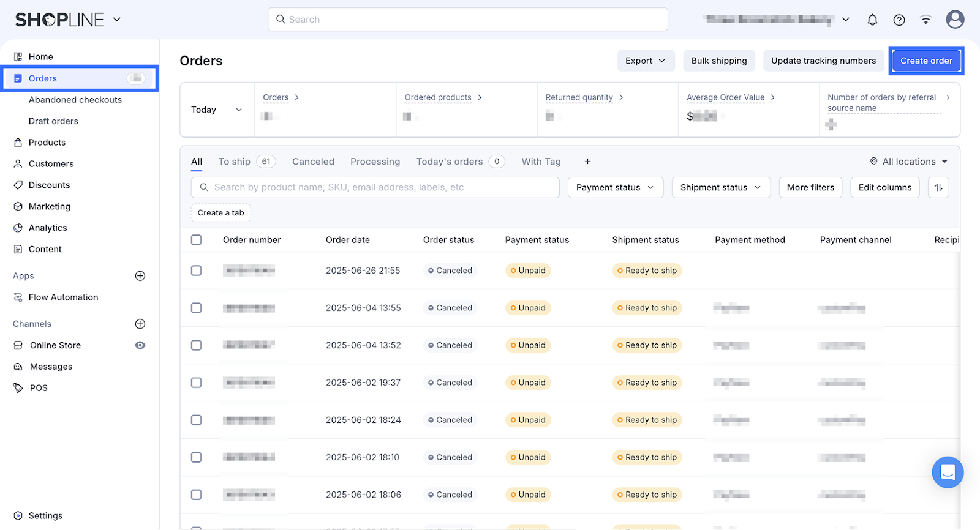980x530 pixels.
Task: Open the user profile avatar
Action: (x=955, y=20)
